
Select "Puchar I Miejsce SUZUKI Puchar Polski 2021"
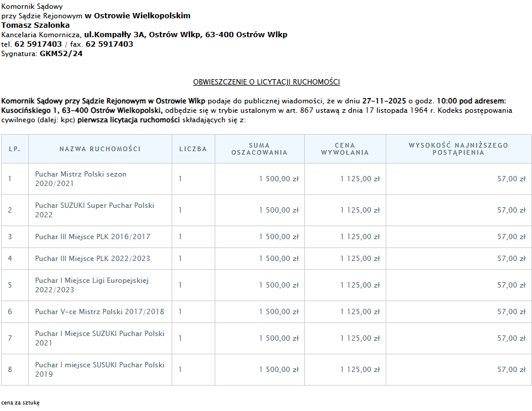(100, 338)
